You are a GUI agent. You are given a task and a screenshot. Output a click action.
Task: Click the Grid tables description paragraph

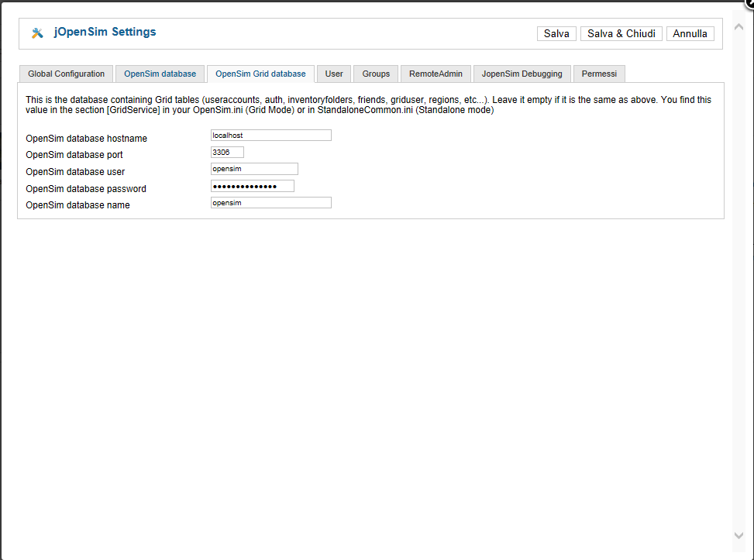coord(368,105)
